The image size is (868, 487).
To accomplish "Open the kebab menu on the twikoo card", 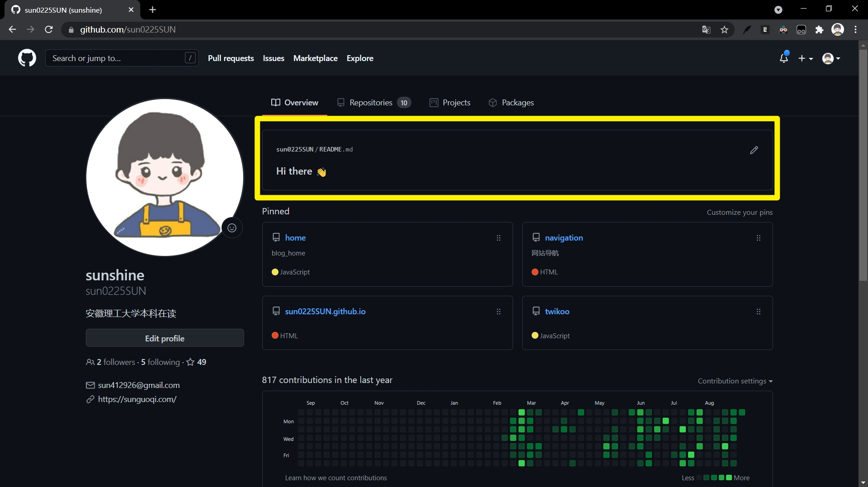I will tap(759, 312).
